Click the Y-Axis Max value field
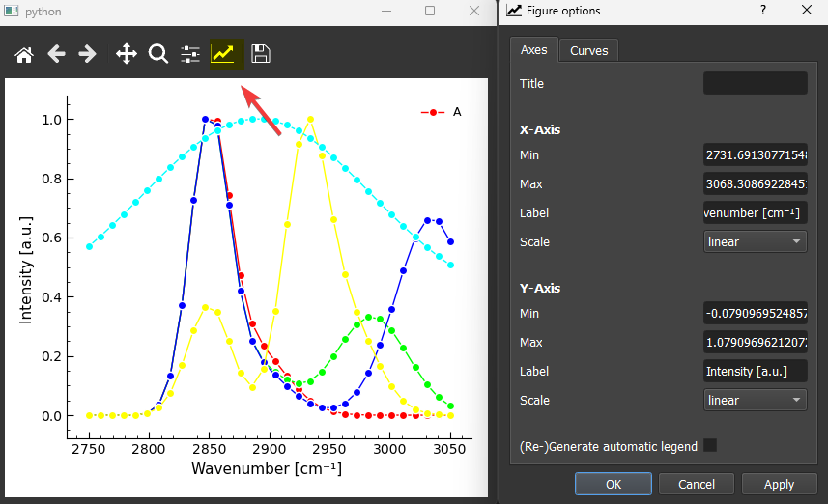This screenshot has height=504, width=828. 756,343
